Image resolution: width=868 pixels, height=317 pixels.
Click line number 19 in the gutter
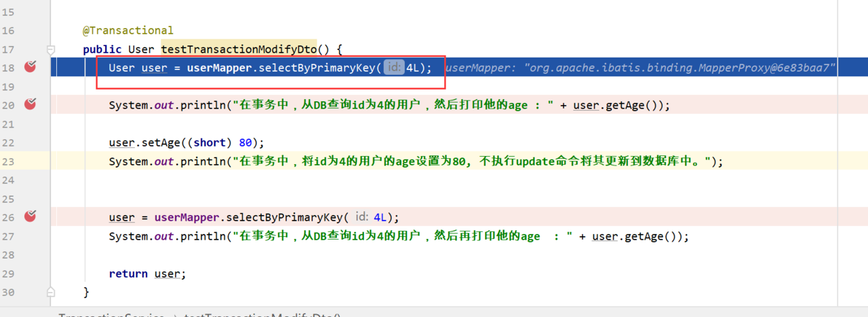8,87
